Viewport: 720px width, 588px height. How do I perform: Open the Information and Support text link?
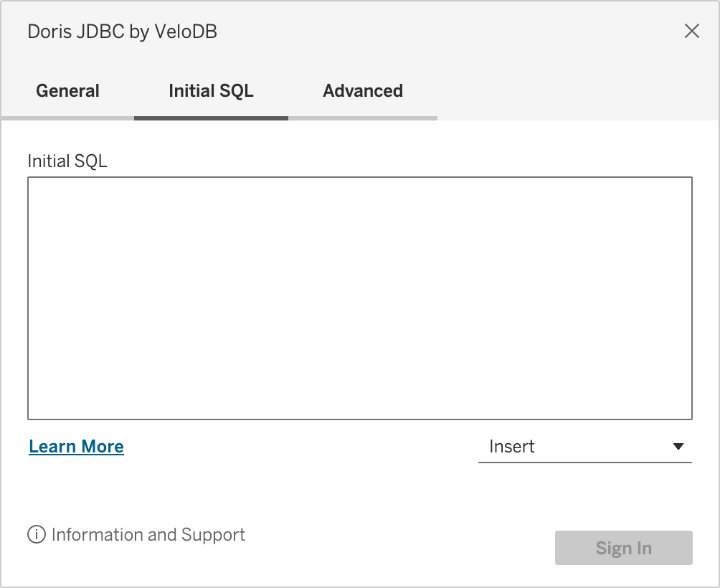[148, 535]
